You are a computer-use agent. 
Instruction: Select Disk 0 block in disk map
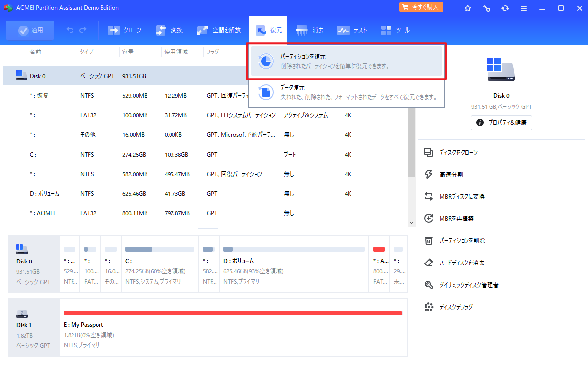pos(34,263)
